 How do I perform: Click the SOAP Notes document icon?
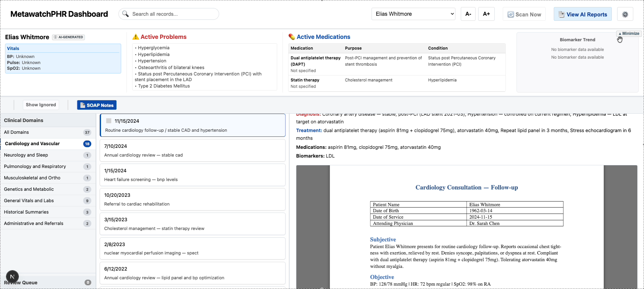tap(83, 105)
